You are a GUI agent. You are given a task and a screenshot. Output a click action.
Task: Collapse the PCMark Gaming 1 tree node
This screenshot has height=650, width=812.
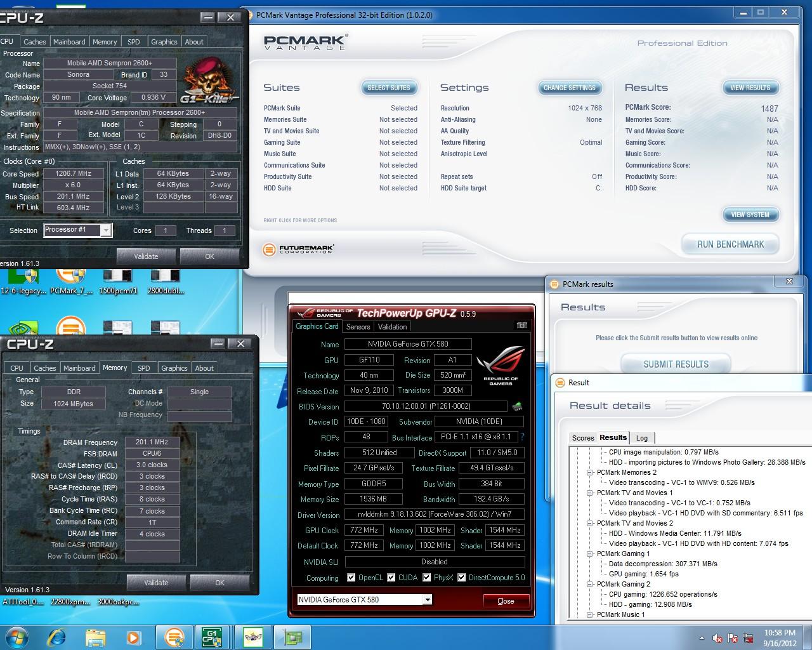pos(590,554)
